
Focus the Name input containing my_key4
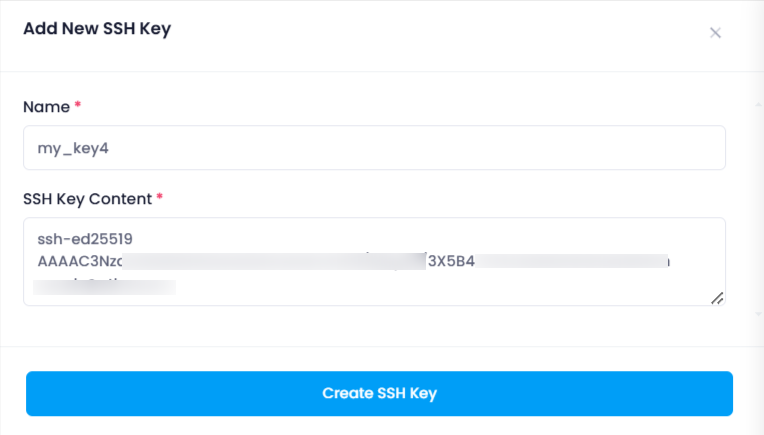point(374,148)
